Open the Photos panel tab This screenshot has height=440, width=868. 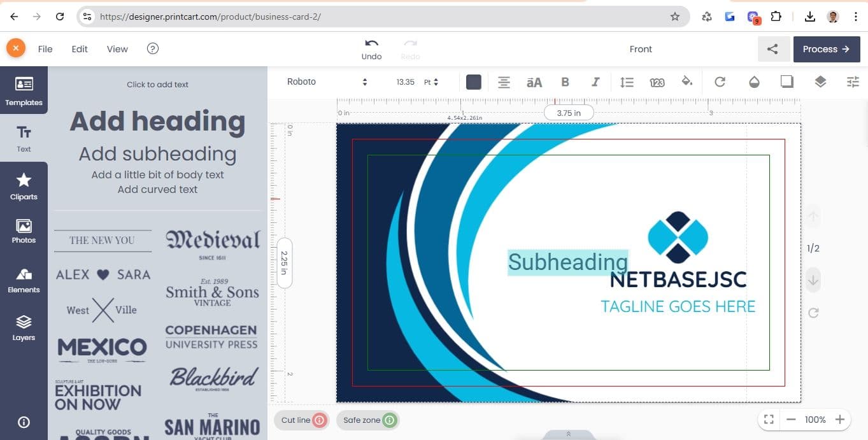(24, 231)
